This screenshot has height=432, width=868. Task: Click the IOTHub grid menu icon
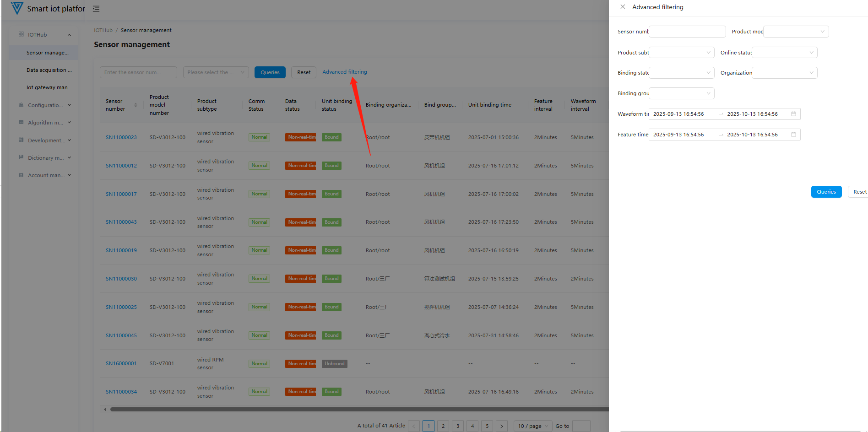(x=21, y=34)
